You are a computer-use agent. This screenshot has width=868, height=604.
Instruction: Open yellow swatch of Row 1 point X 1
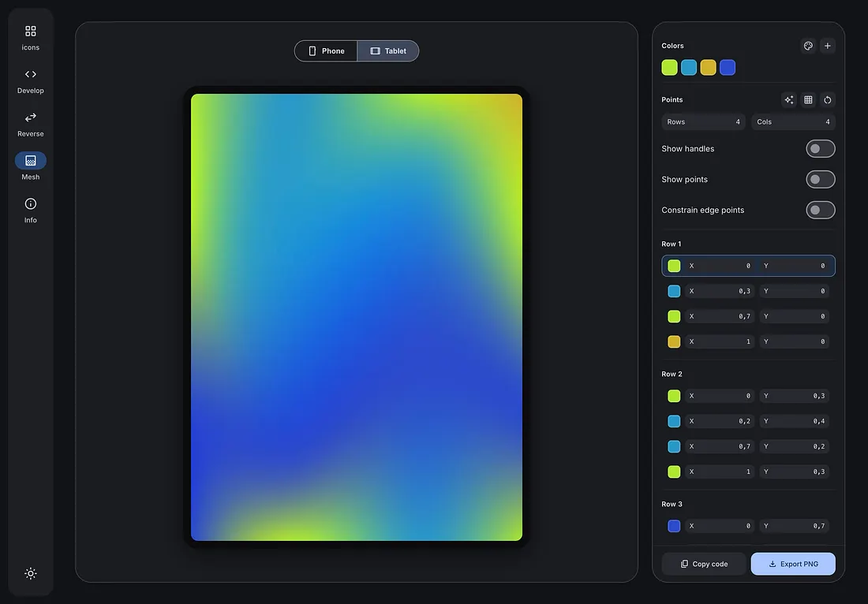tap(674, 342)
